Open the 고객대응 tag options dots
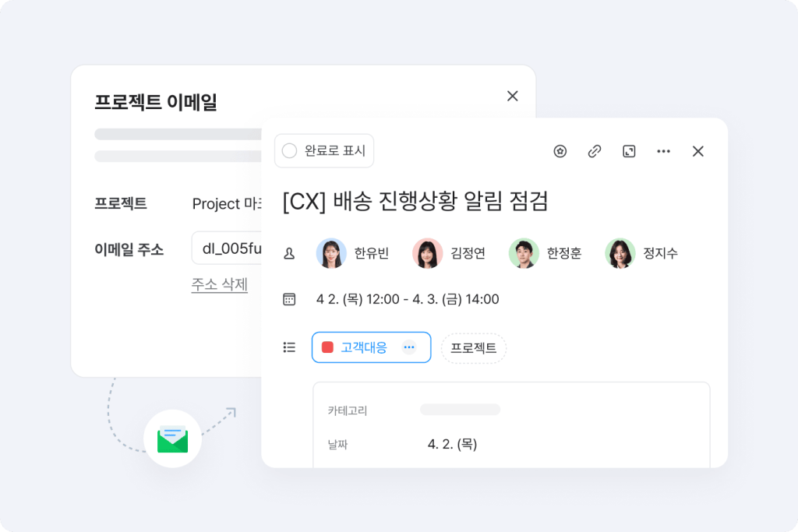 pos(409,347)
